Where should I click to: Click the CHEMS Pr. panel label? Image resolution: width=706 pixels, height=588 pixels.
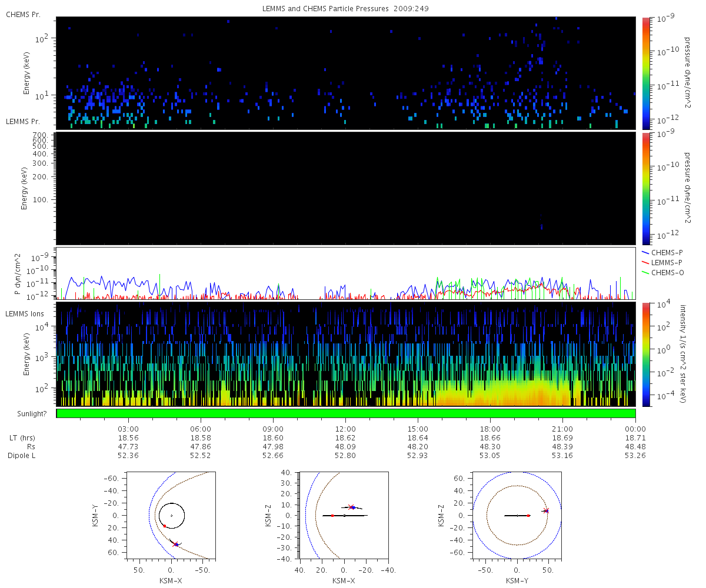[23, 14]
